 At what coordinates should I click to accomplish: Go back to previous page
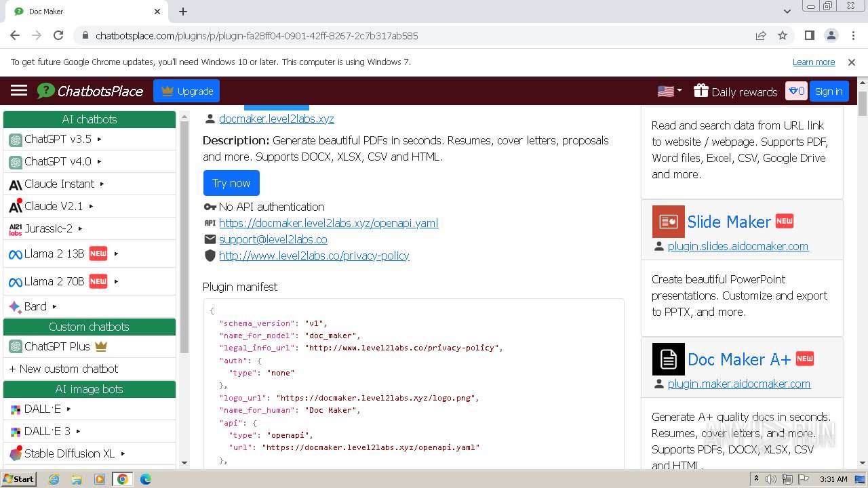click(15, 35)
